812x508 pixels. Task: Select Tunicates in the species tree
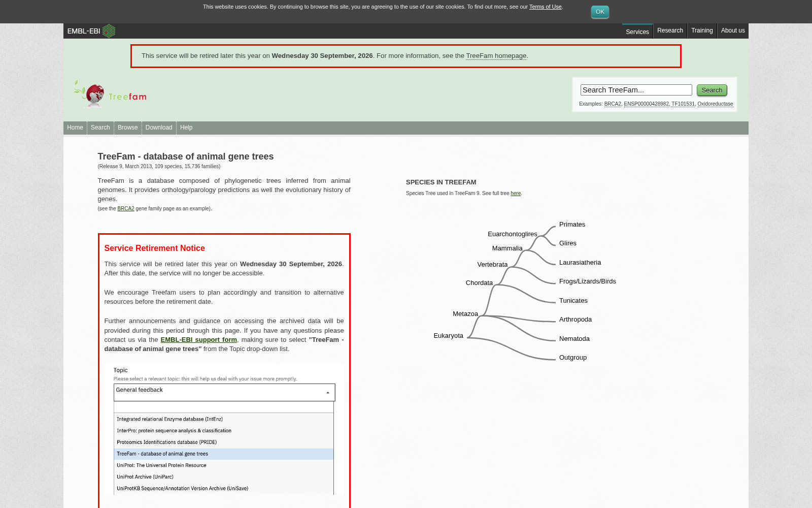[x=573, y=301]
